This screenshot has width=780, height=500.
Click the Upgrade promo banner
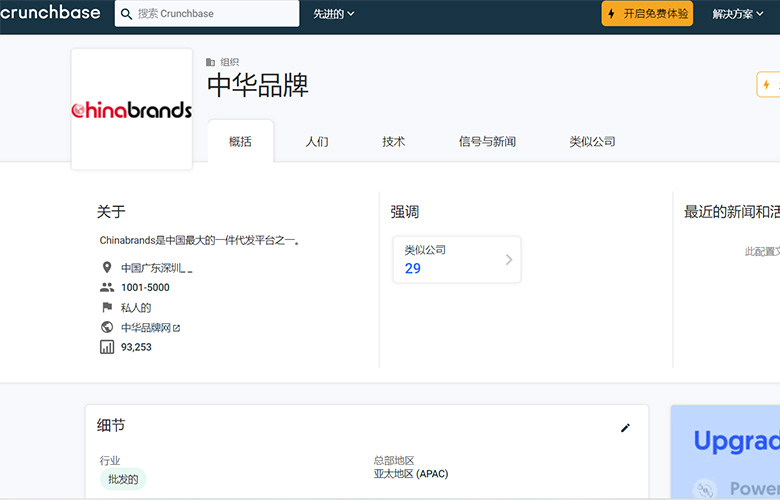[725, 452]
